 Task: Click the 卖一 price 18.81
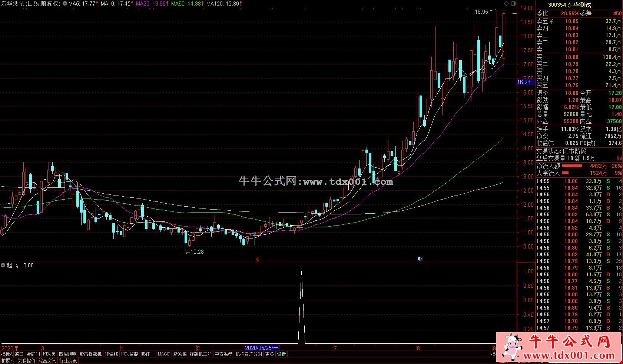point(571,50)
